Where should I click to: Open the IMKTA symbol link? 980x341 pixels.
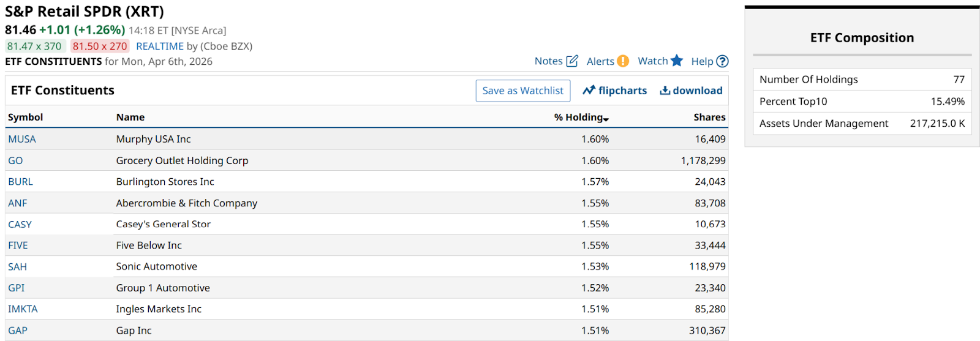tap(23, 309)
